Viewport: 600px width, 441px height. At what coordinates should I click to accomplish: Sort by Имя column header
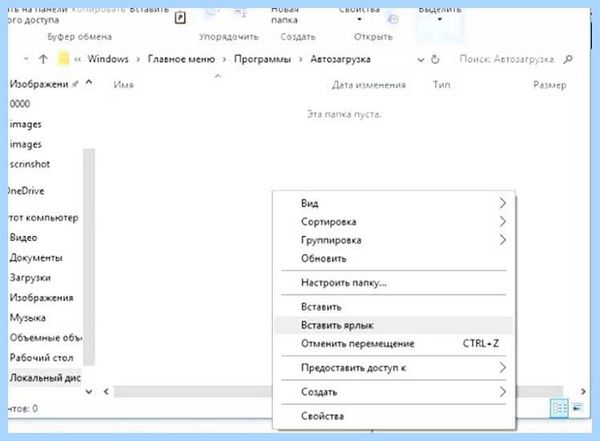pyautogui.click(x=123, y=85)
